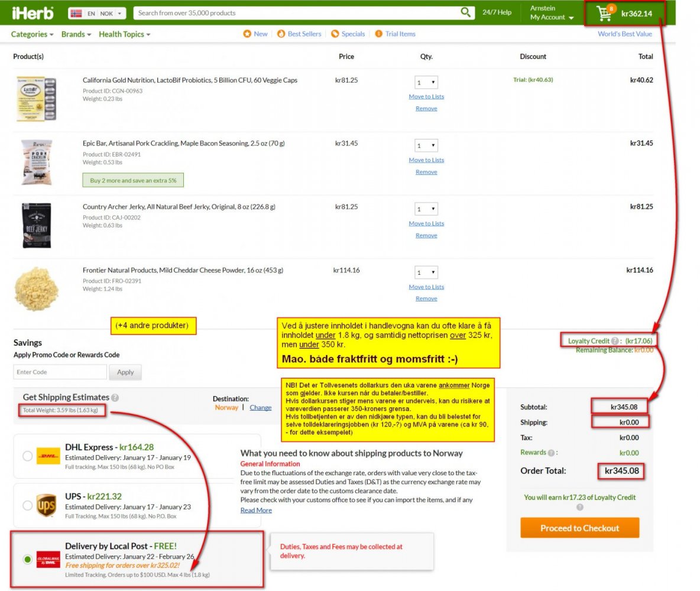The height and width of the screenshot is (591, 700).
Task: Click the Best Sellers flame icon
Action: 281,34
